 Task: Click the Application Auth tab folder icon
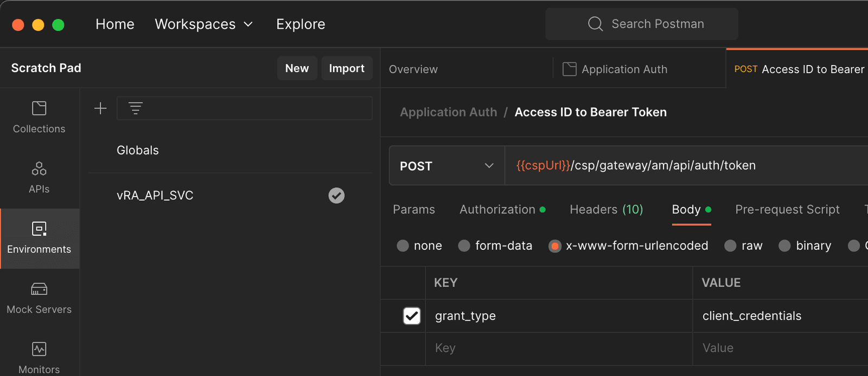pyautogui.click(x=569, y=69)
